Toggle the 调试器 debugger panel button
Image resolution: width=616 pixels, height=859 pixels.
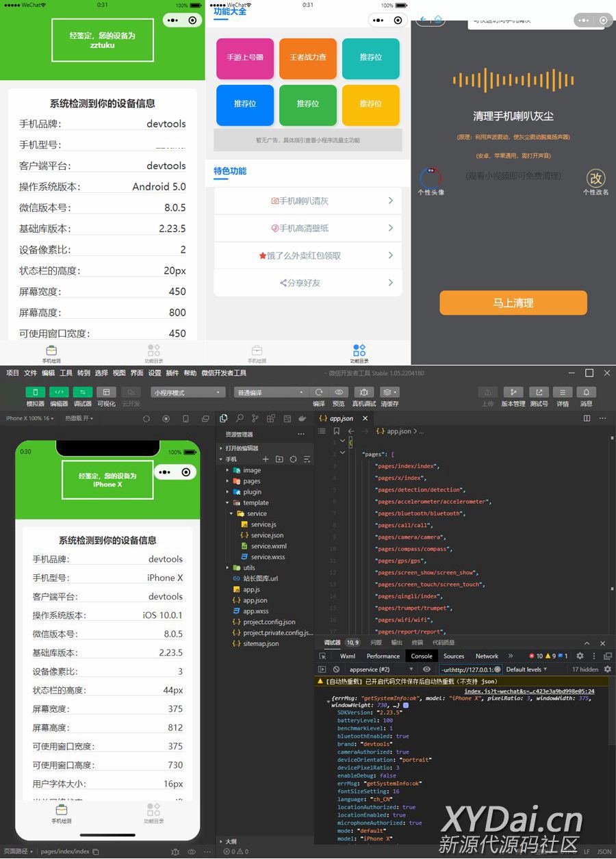tap(82, 392)
